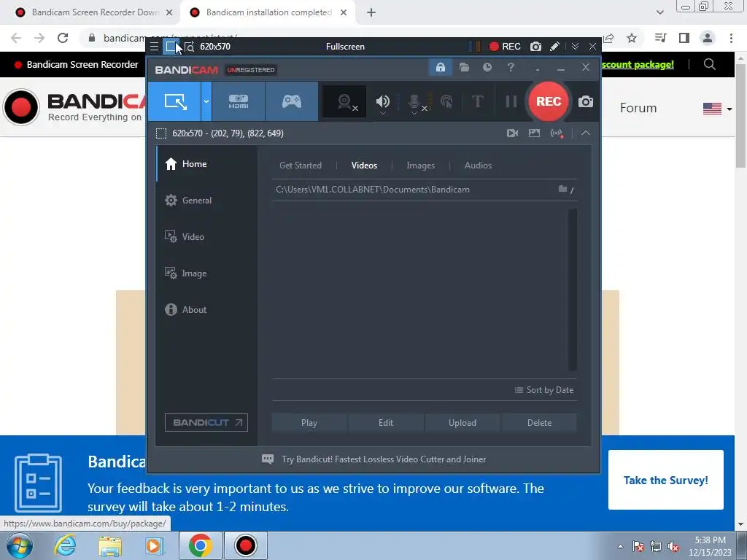Image resolution: width=747 pixels, height=560 pixels.
Task: Switch to the Images tab
Action: point(420,166)
